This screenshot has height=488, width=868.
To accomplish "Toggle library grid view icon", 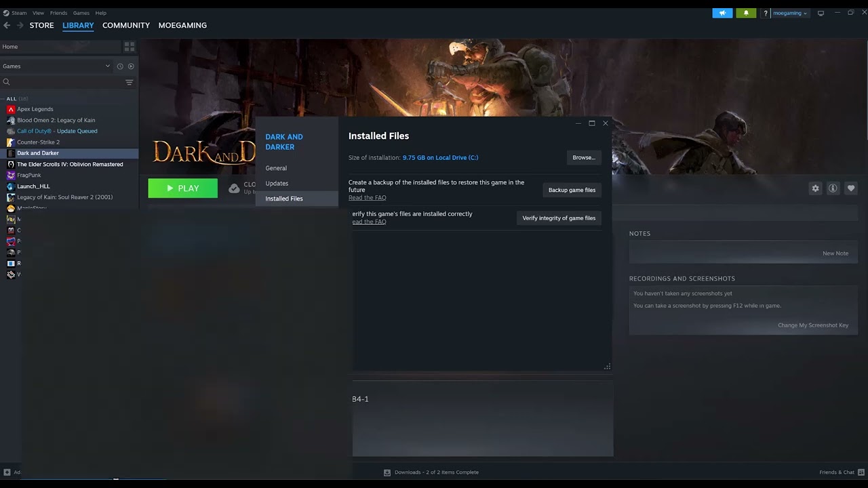I will [x=130, y=47].
